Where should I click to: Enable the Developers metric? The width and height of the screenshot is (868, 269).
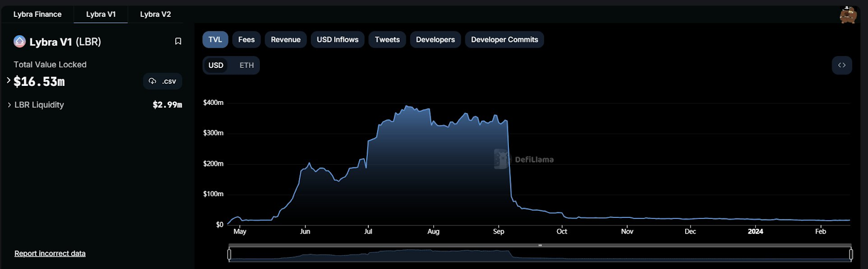tap(436, 40)
